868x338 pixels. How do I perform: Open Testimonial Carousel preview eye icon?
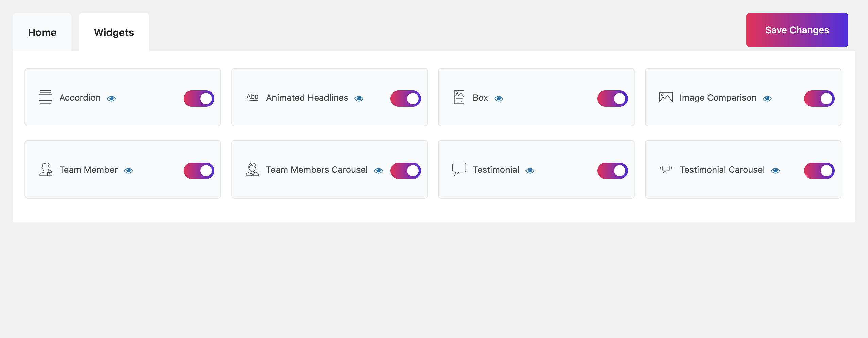coord(775,171)
